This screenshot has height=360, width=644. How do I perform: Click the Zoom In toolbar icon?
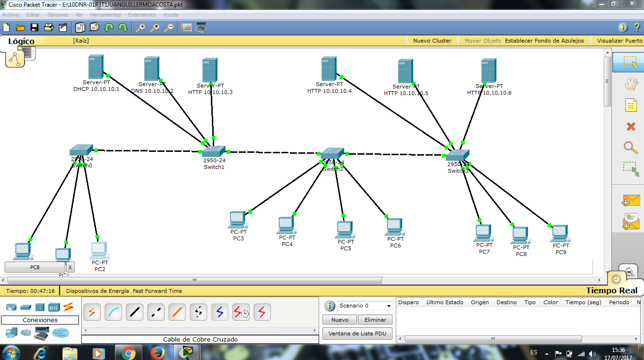(139, 27)
